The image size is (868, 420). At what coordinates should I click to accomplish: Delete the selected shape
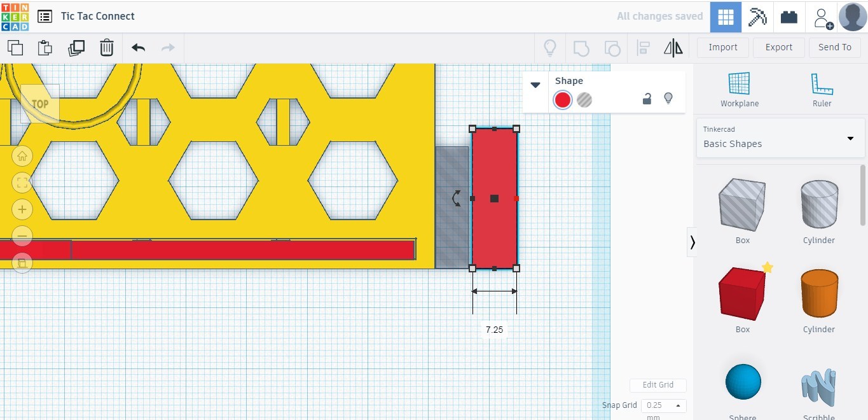[x=107, y=48]
